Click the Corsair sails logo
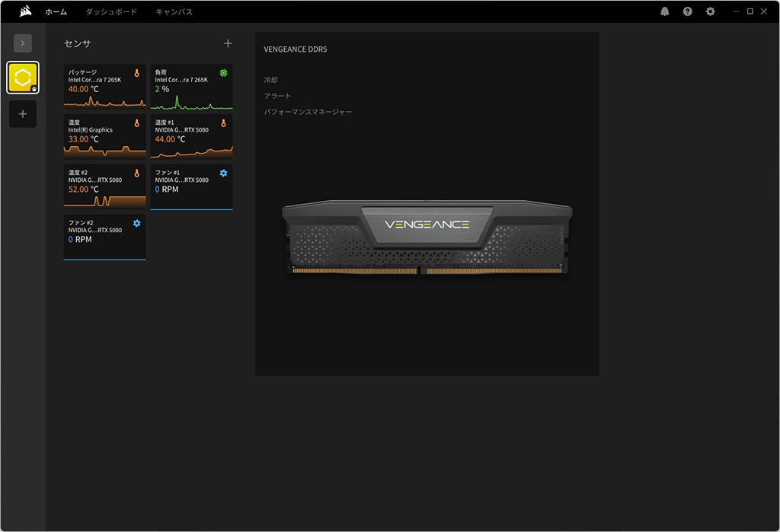780x532 pixels. pyautogui.click(x=26, y=12)
